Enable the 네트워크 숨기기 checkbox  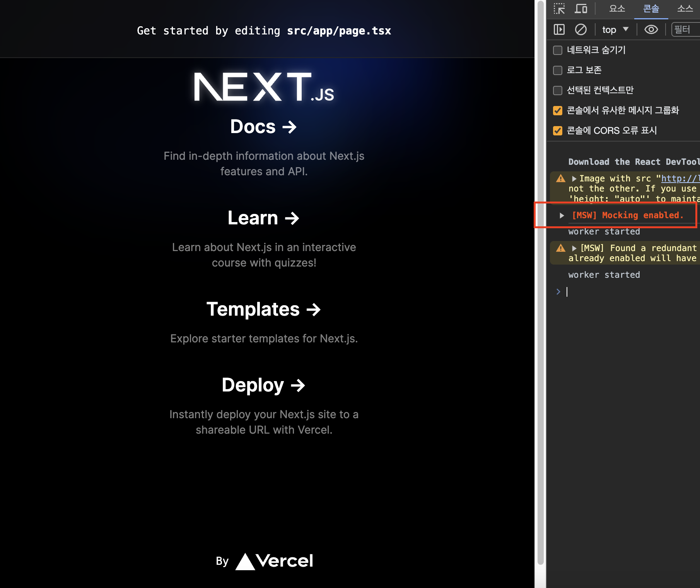pos(558,50)
